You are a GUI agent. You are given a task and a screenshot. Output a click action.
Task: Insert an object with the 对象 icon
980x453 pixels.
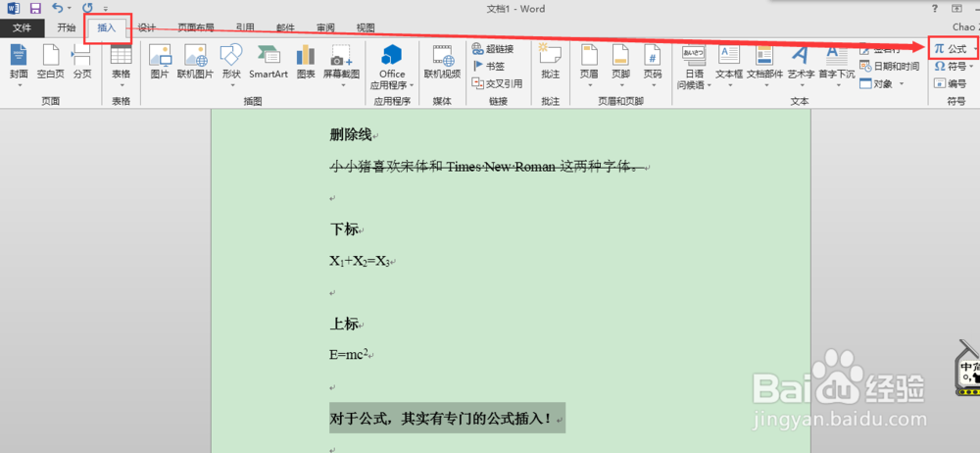877,83
